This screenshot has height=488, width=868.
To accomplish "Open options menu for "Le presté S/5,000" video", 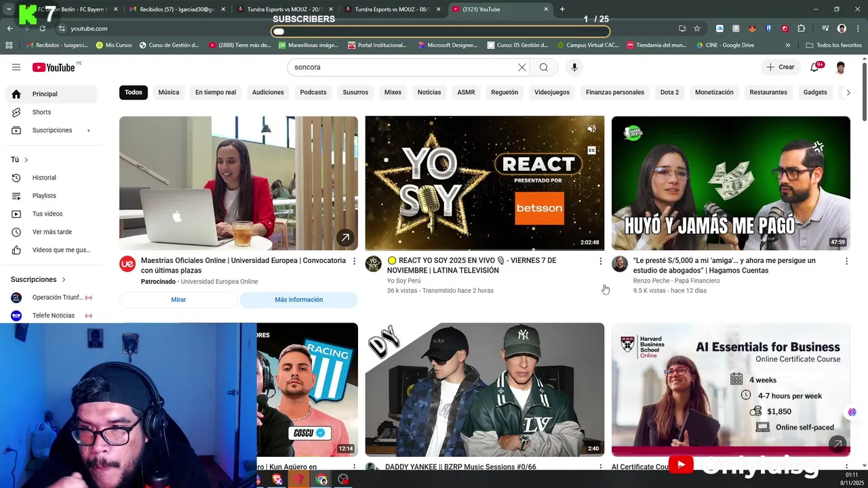I will [846, 261].
